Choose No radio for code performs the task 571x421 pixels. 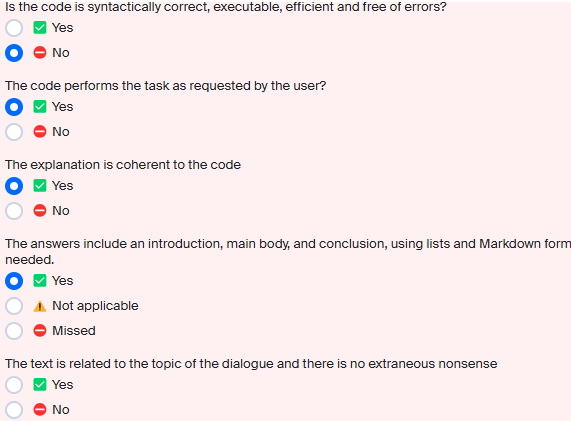click(14, 132)
